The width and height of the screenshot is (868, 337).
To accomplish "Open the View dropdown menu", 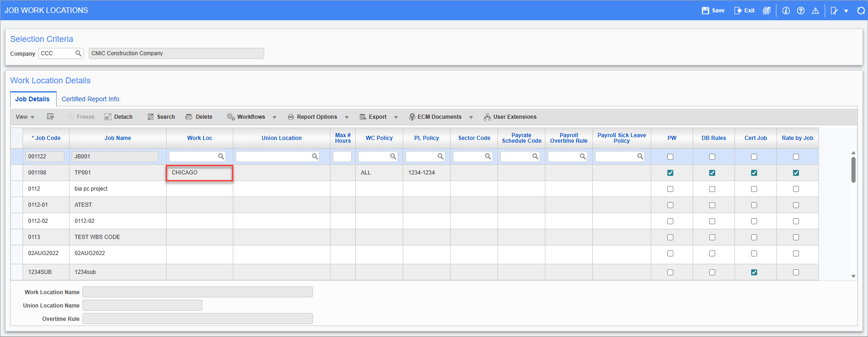I will pos(25,117).
